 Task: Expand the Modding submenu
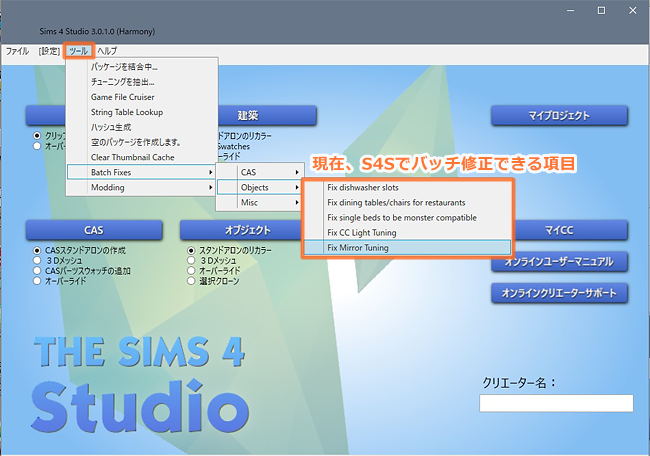click(x=142, y=187)
